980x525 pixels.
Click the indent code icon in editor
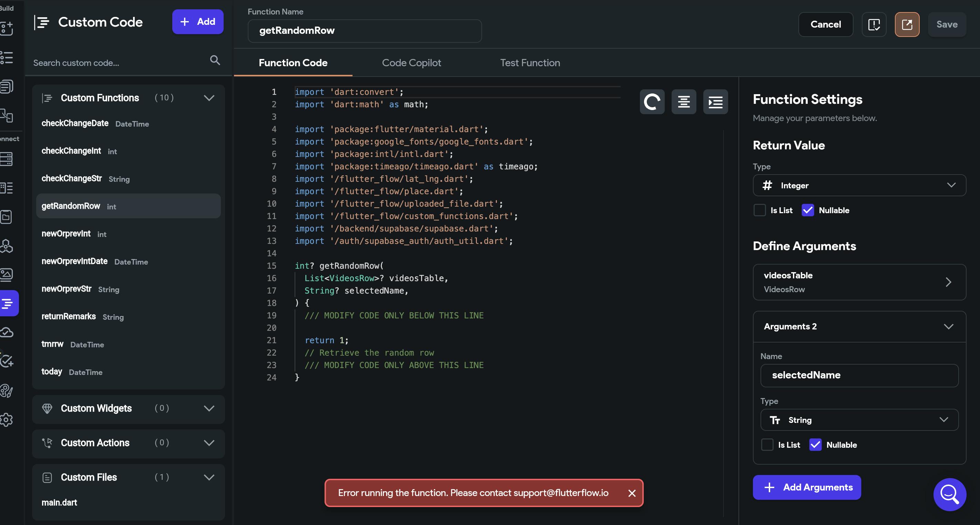[715, 102]
